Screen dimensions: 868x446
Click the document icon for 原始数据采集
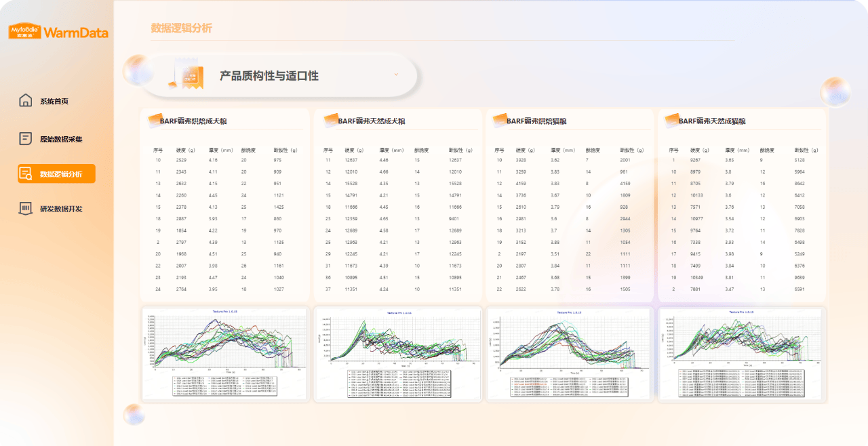(x=25, y=138)
